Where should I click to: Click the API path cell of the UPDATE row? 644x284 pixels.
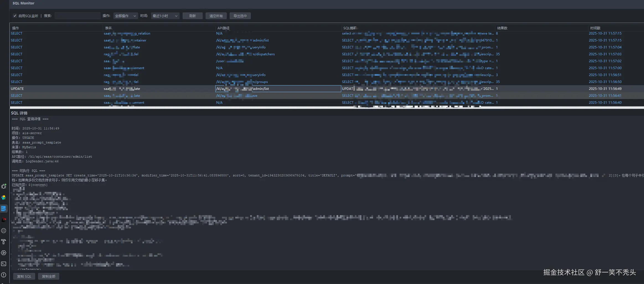point(278,89)
